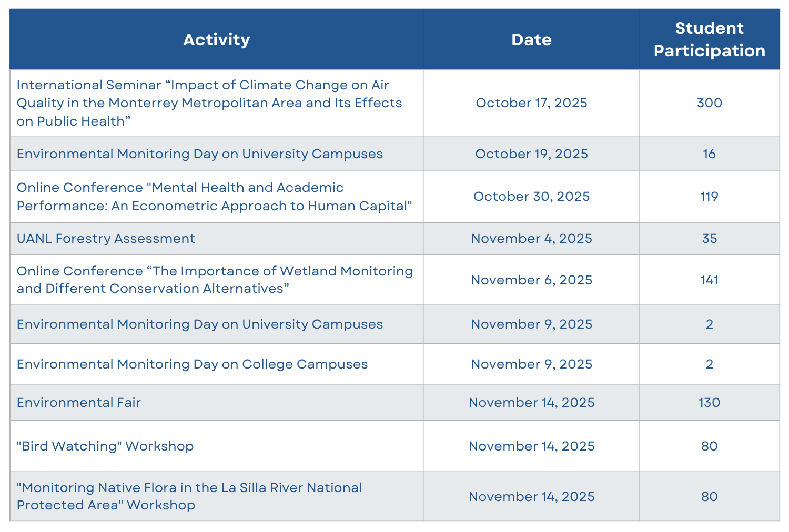Select the Mental Health Online Conference cell
This screenshot has height=532, width=789.
(x=216, y=197)
